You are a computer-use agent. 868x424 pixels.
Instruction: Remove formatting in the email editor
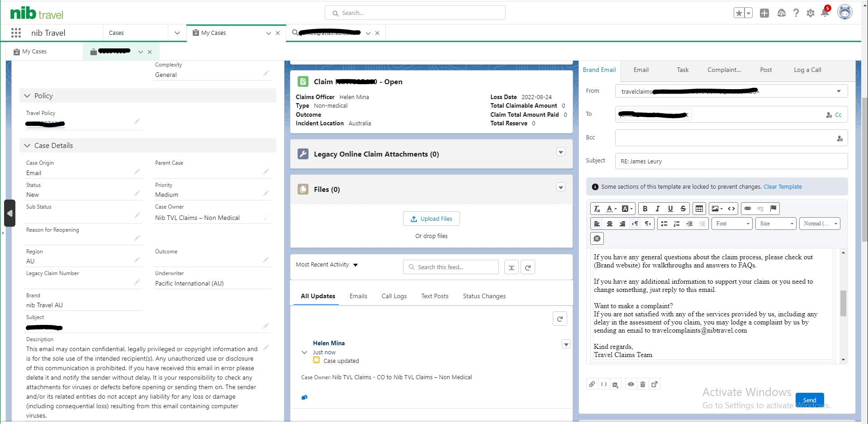pos(597,209)
